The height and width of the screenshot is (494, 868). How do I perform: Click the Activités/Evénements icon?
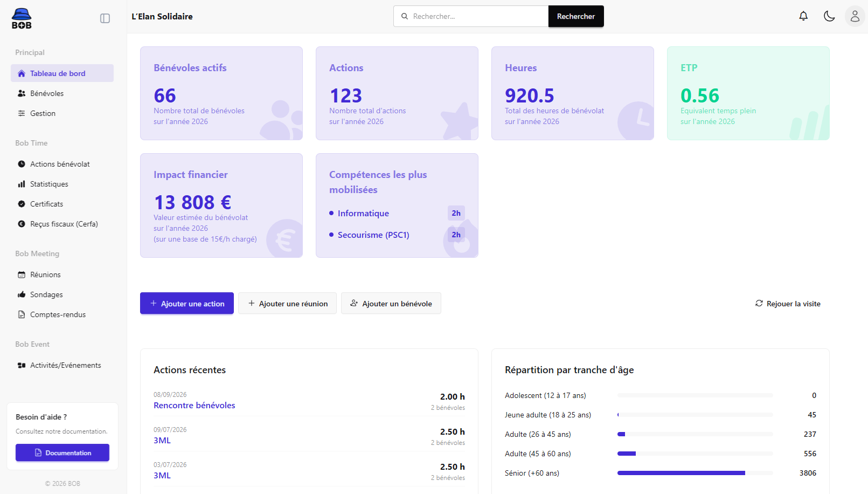coord(22,365)
